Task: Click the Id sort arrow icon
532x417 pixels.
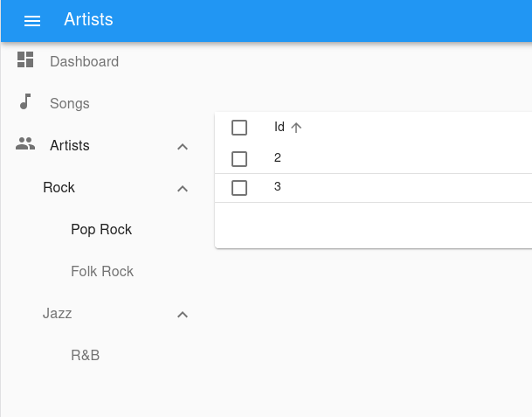Action: [x=296, y=128]
